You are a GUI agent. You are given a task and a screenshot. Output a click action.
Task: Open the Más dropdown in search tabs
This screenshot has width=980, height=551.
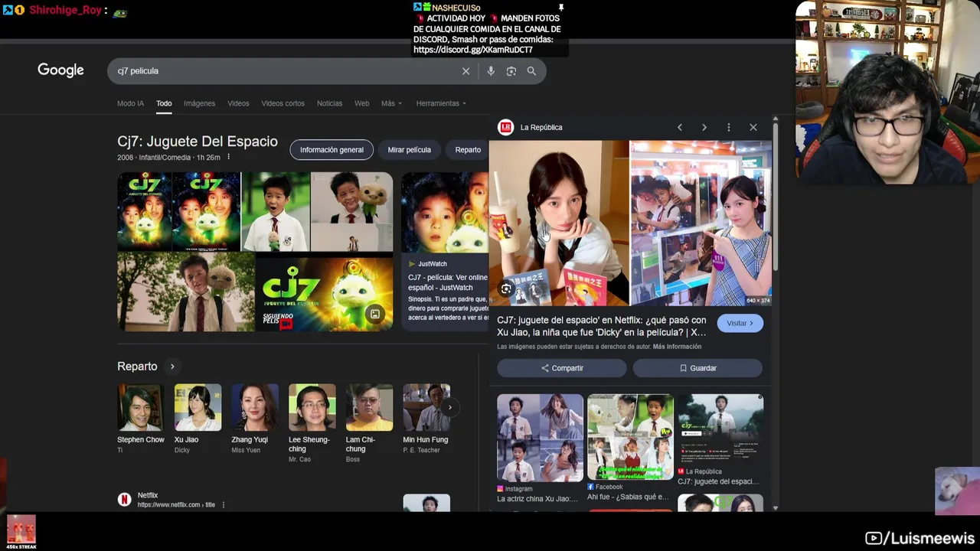click(391, 103)
